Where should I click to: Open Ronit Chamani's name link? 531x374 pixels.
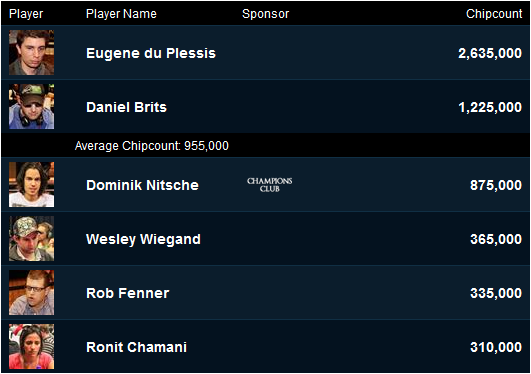tap(136, 347)
